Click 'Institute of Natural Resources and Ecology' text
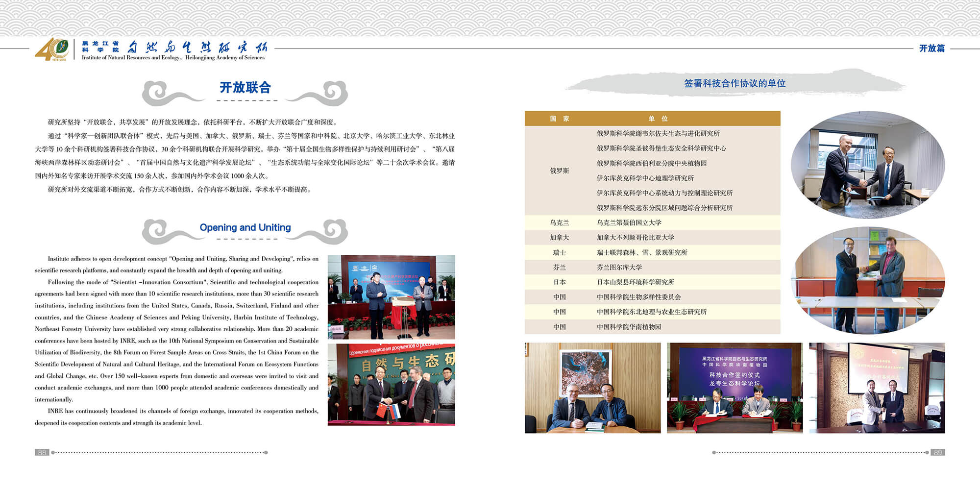Image resolution: width=980 pixels, height=490 pixels. 130,58
